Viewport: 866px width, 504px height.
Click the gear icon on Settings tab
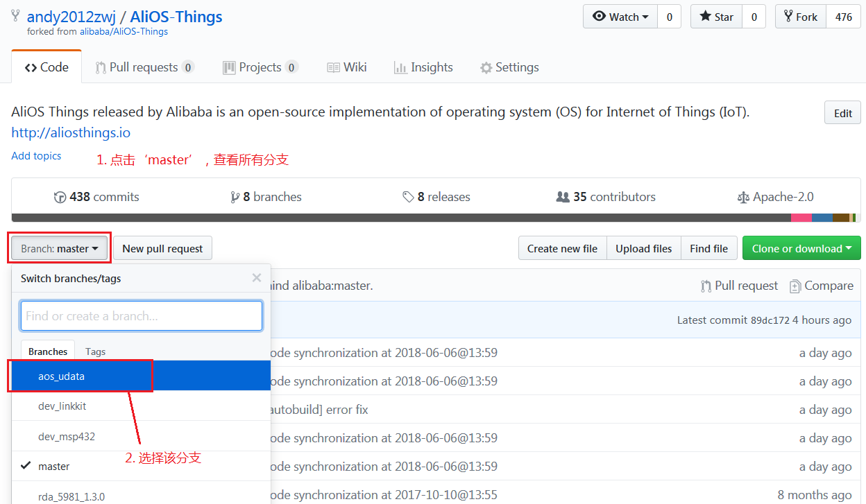pos(486,68)
